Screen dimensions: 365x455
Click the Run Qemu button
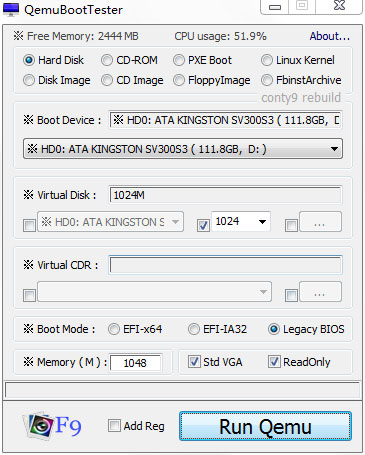coord(265,426)
